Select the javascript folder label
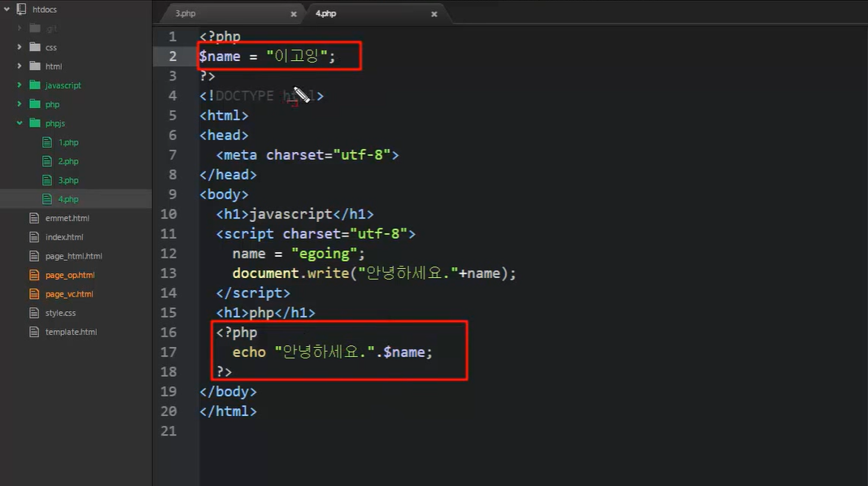The image size is (868, 486). click(x=63, y=85)
